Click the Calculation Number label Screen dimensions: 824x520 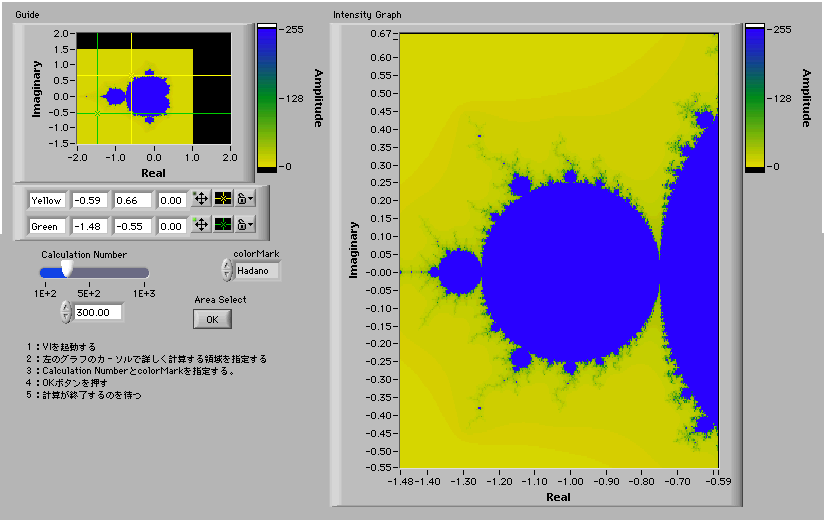click(x=84, y=255)
